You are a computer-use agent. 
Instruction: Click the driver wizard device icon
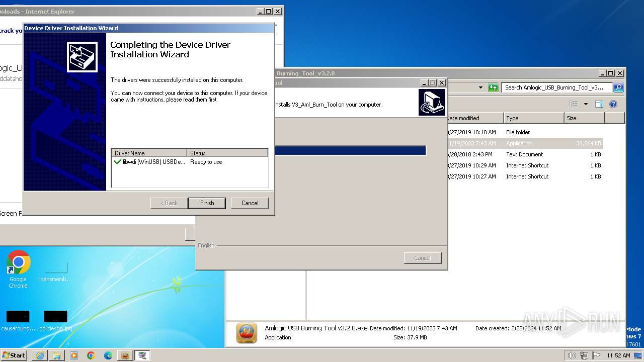tap(82, 56)
